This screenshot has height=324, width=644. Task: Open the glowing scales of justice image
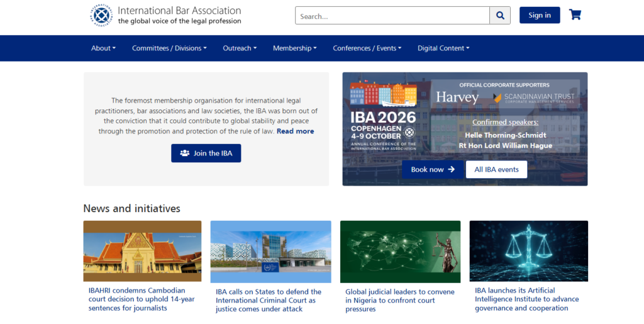point(529,251)
